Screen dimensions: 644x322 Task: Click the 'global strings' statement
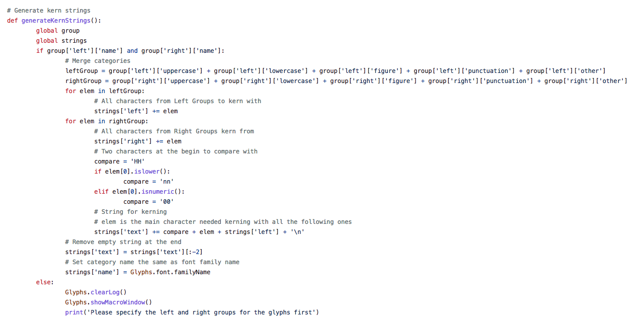click(61, 41)
